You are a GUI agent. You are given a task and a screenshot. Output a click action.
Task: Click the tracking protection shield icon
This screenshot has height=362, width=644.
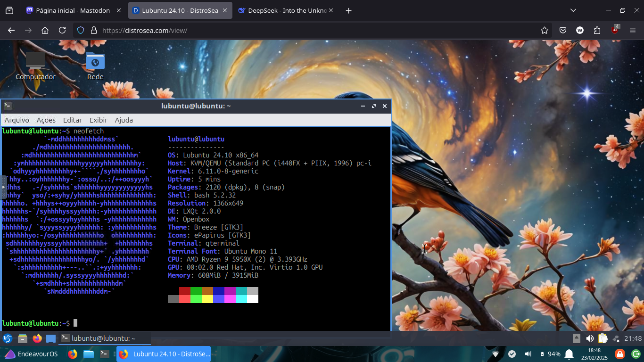81,30
